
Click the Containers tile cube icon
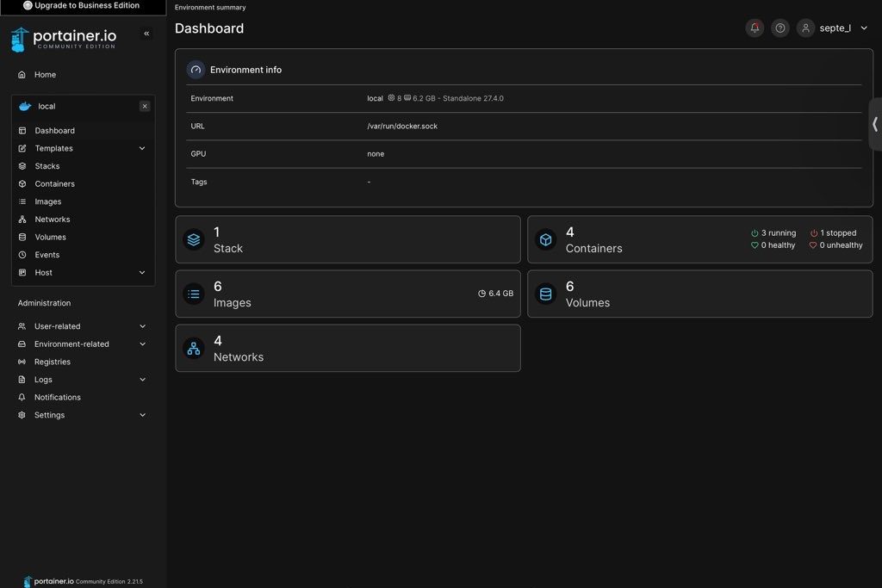545,239
